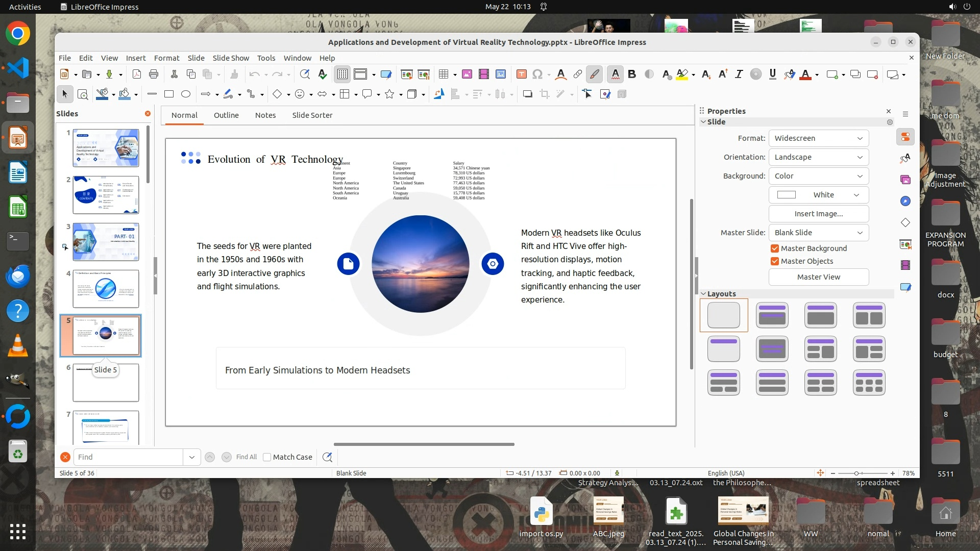Collapse the Layouts section
The image size is (980, 551).
[x=703, y=294]
